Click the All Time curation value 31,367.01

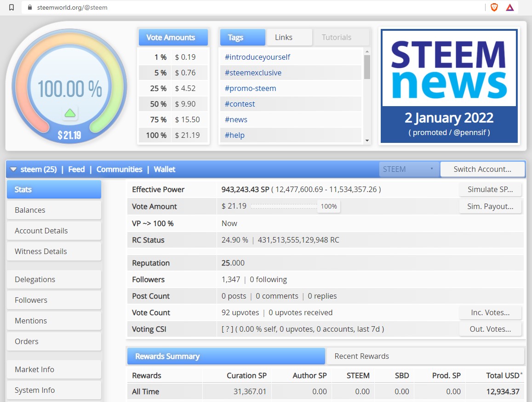pos(250,391)
